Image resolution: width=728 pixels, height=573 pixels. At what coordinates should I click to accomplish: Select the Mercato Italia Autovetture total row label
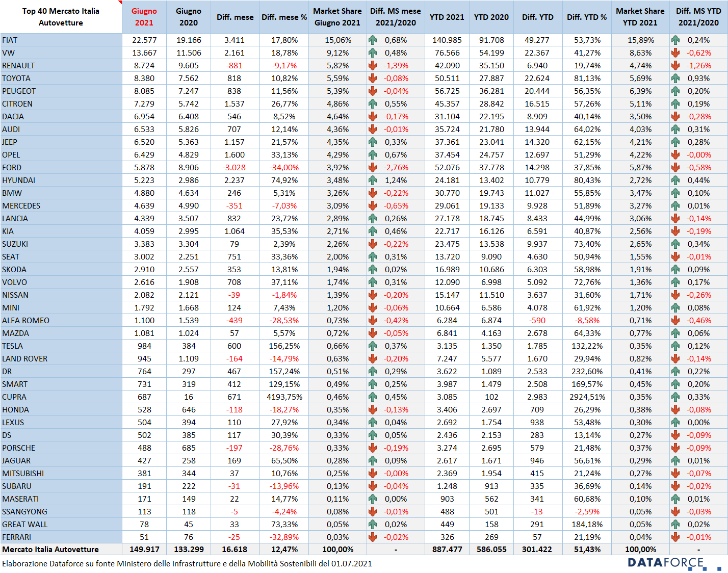(x=50, y=549)
